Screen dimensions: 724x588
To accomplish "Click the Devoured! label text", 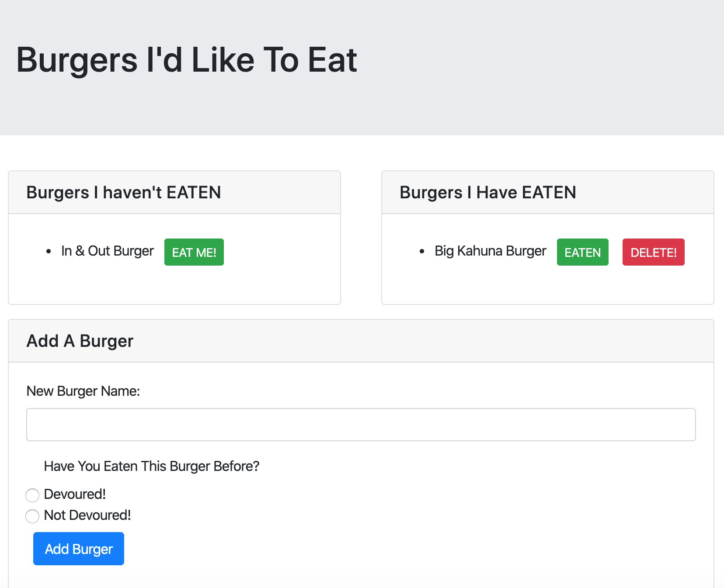I will (x=75, y=494).
